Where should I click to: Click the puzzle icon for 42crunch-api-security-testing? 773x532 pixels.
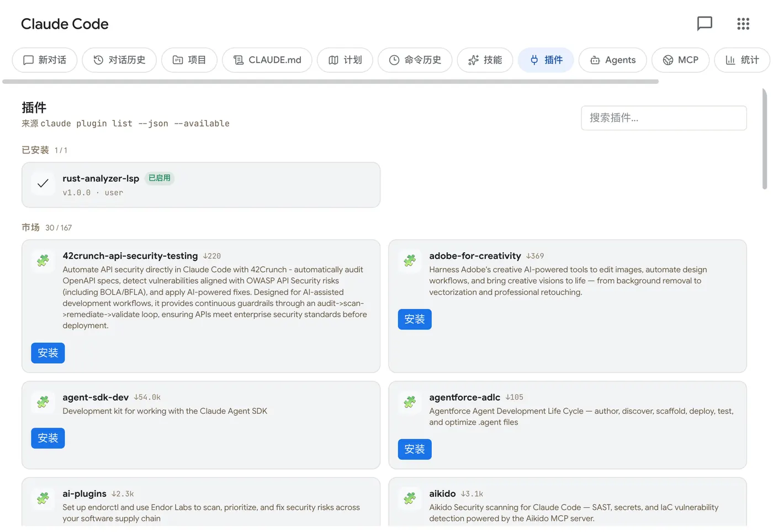point(43,260)
